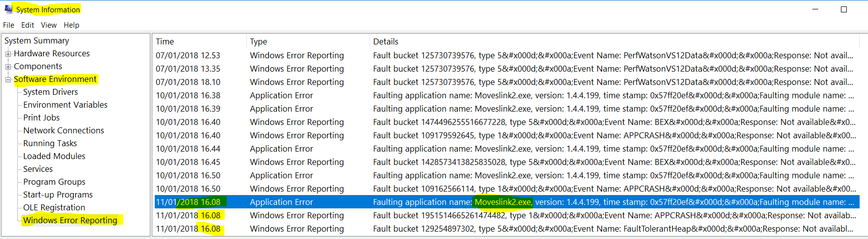Select the 10/01/2018 16.38 Application Error row
The height and width of the screenshot is (239, 868).
click(506, 95)
